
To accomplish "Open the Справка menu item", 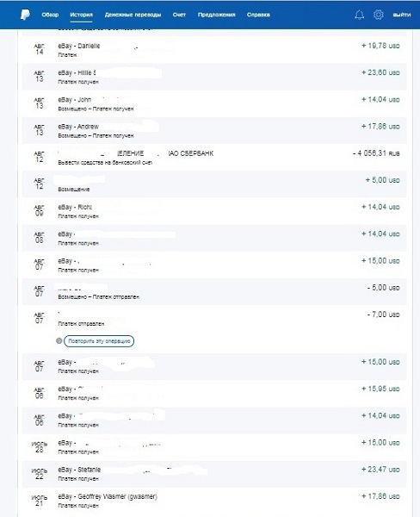I will [258, 15].
